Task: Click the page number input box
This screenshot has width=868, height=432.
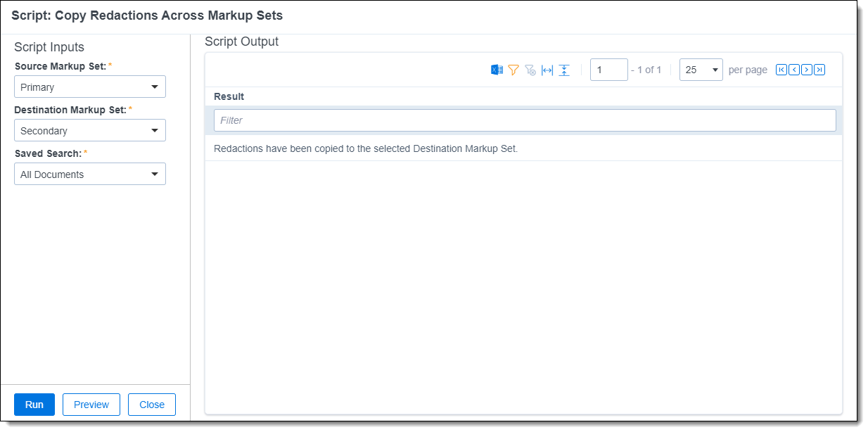Action: click(608, 70)
